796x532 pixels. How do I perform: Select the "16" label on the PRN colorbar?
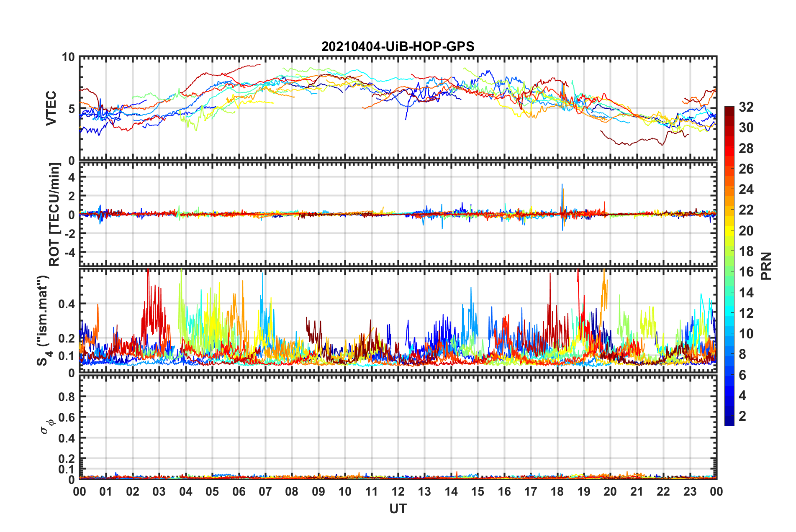[746, 272]
